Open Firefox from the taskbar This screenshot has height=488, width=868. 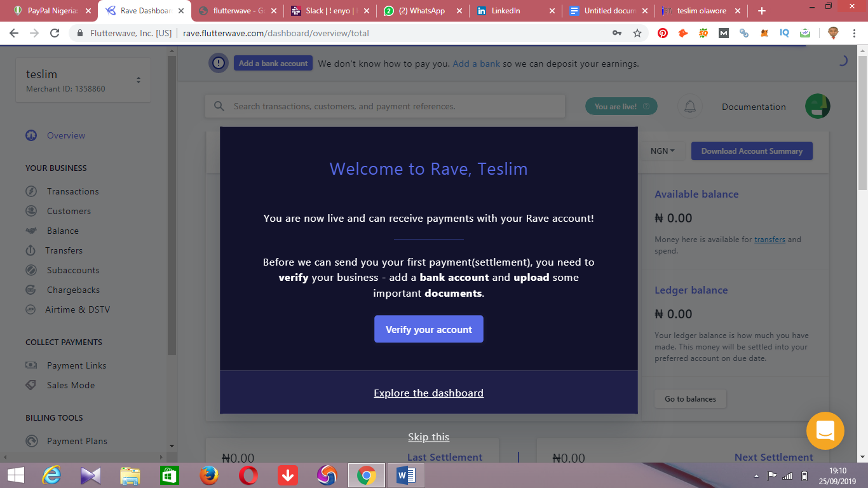pyautogui.click(x=208, y=475)
